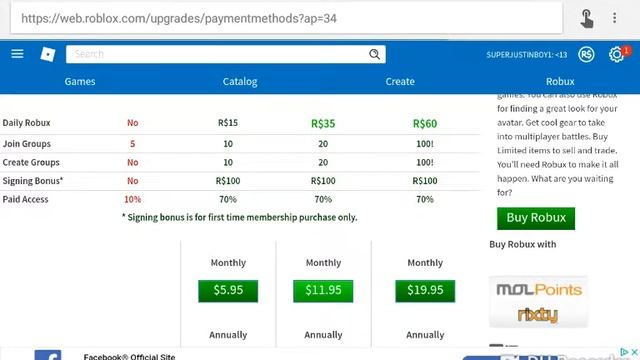
Task: Click the Paid Access row label
Action: pos(25,199)
